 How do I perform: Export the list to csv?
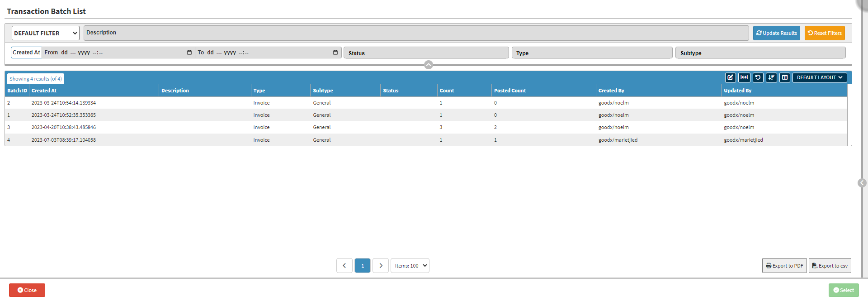pyautogui.click(x=830, y=266)
